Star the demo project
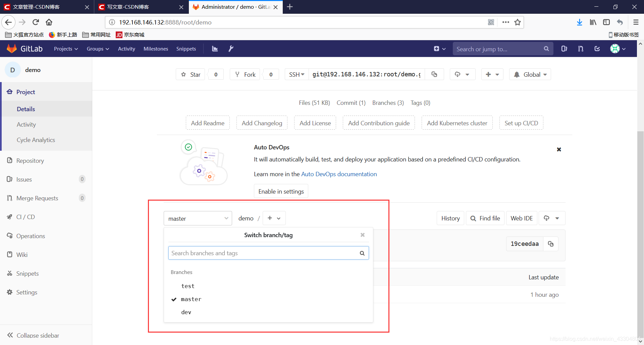 [191, 74]
